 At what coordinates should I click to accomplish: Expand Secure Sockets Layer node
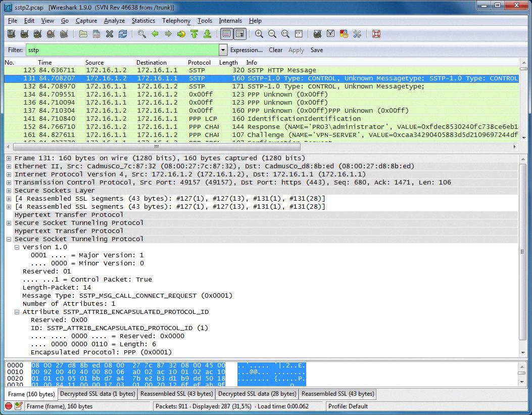9,191
